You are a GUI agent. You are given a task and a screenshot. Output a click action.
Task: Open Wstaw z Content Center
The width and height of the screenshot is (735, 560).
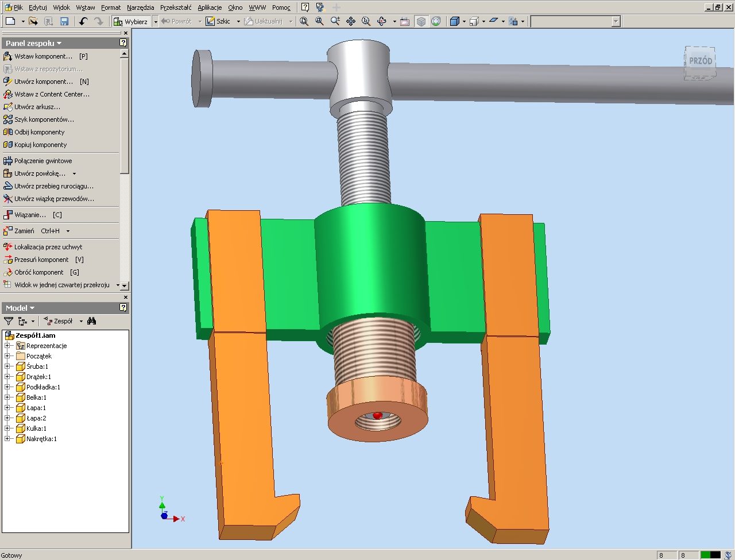tap(47, 94)
